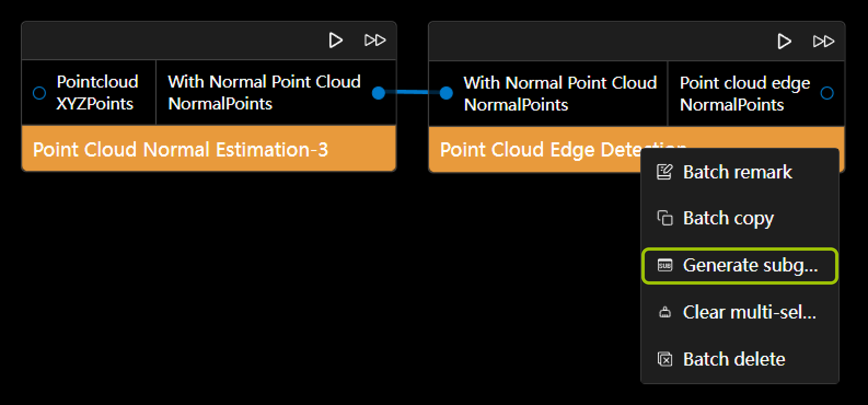The width and height of the screenshot is (868, 405).
Task: Click Edge Detection input port blue dot
Action: pos(447,93)
